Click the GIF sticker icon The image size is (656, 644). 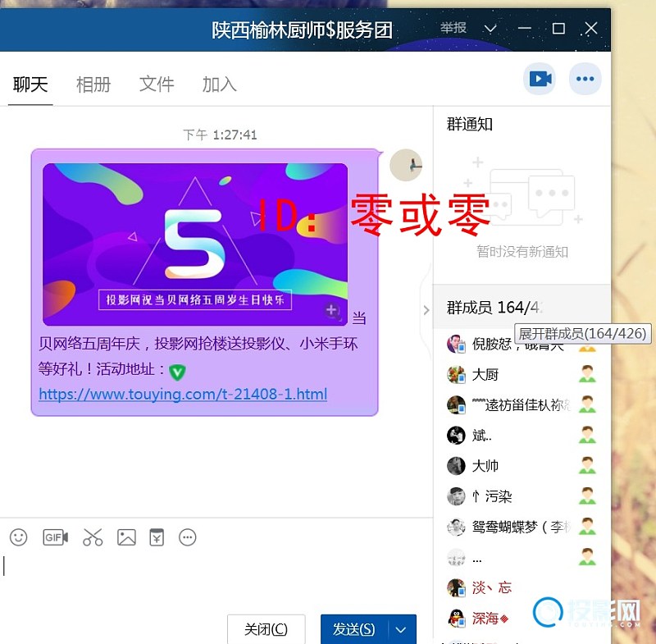(55, 537)
